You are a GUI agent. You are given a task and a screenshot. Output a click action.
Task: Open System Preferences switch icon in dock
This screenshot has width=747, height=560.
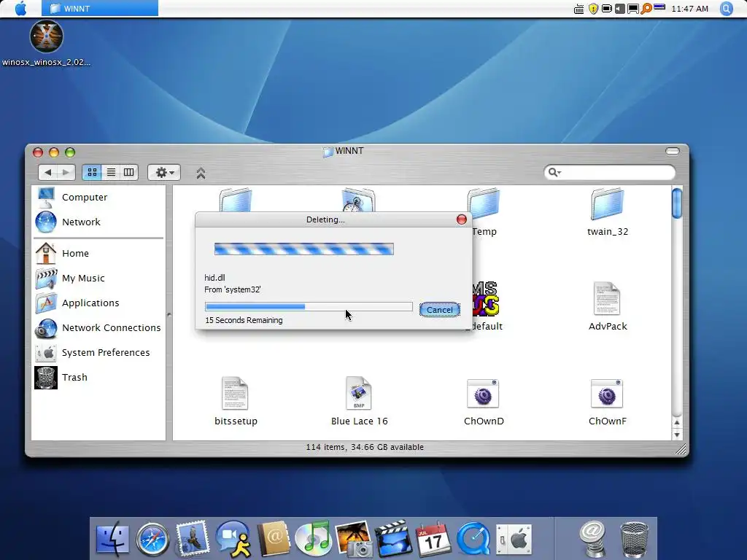pyautogui.click(x=514, y=540)
